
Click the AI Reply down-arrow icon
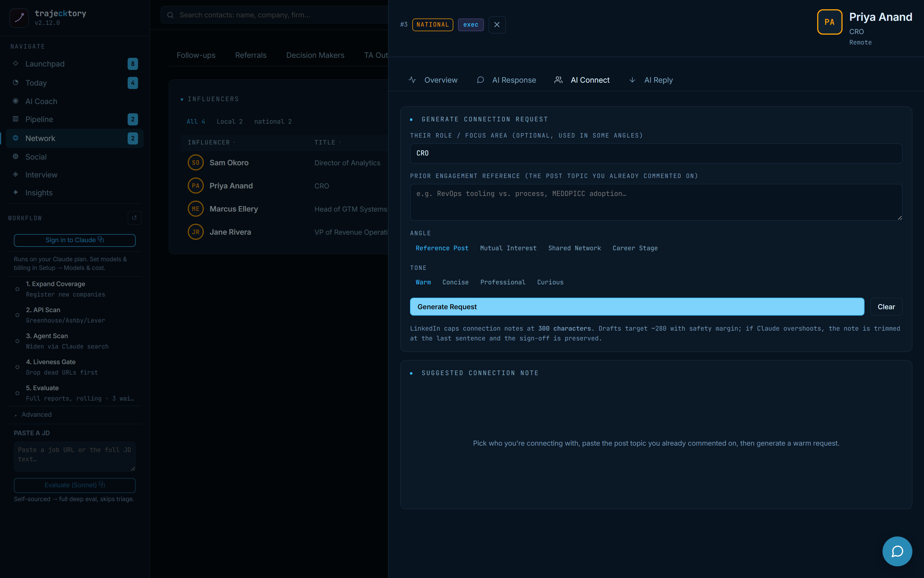coord(632,80)
